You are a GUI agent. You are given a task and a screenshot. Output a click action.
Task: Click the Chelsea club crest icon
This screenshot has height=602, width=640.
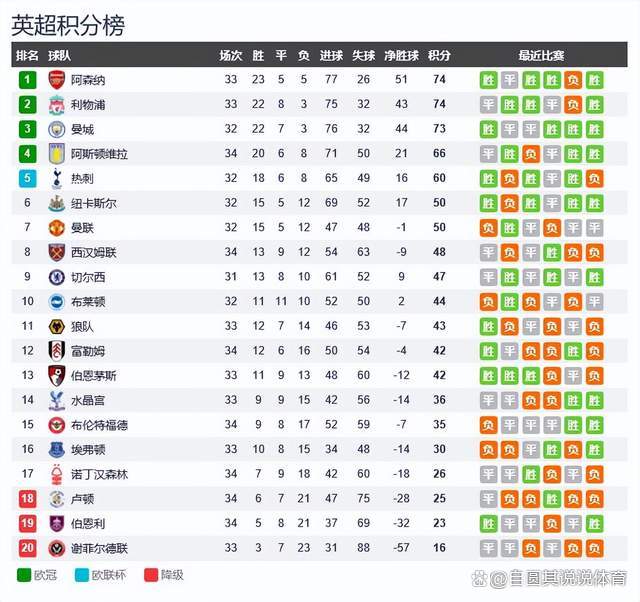click(x=57, y=276)
